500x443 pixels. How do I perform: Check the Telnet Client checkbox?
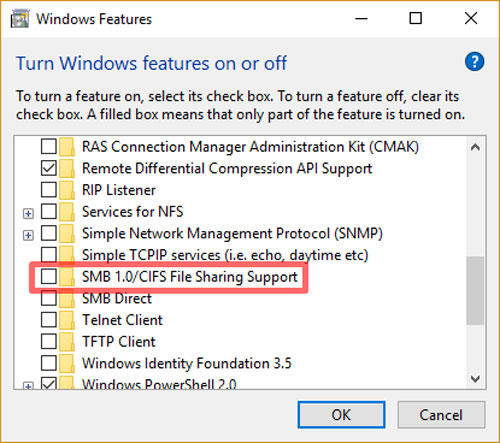[x=49, y=320]
